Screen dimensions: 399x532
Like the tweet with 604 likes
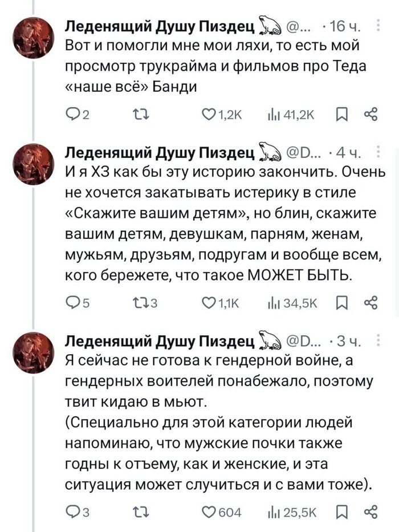click(x=210, y=511)
